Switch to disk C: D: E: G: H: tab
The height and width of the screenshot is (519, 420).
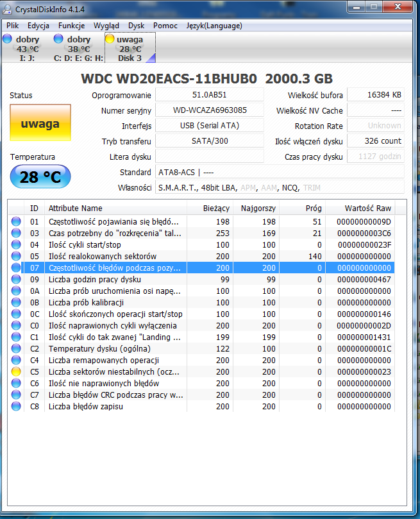(78, 48)
